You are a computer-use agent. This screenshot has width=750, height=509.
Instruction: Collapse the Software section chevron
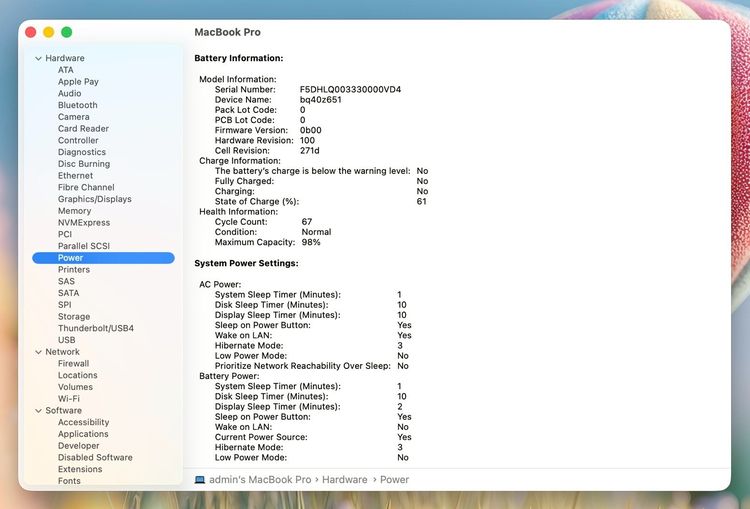[38, 411]
